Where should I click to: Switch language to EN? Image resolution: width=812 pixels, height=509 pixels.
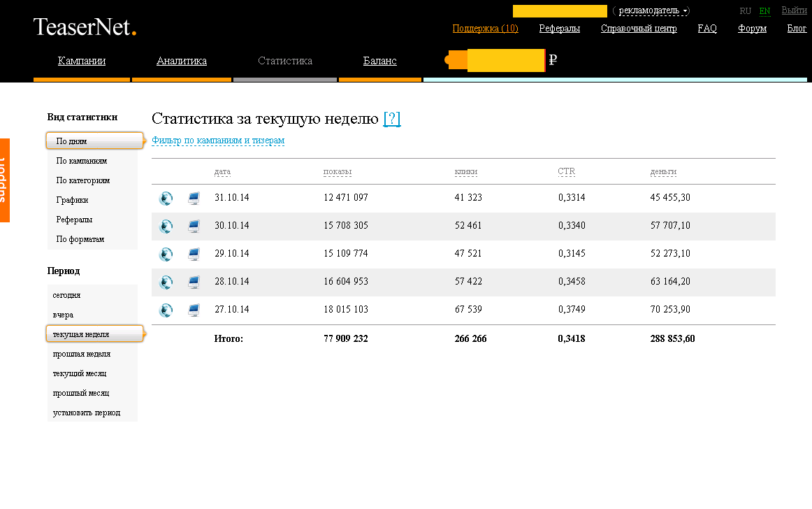(764, 11)
